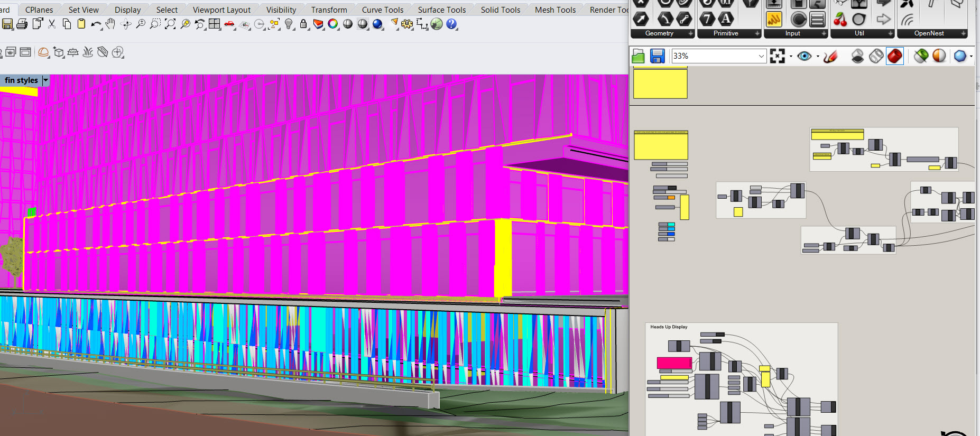Click the pink color swatch in canvas
The height and width of the screenshot is (436, 980).
(x=674, y=363)
